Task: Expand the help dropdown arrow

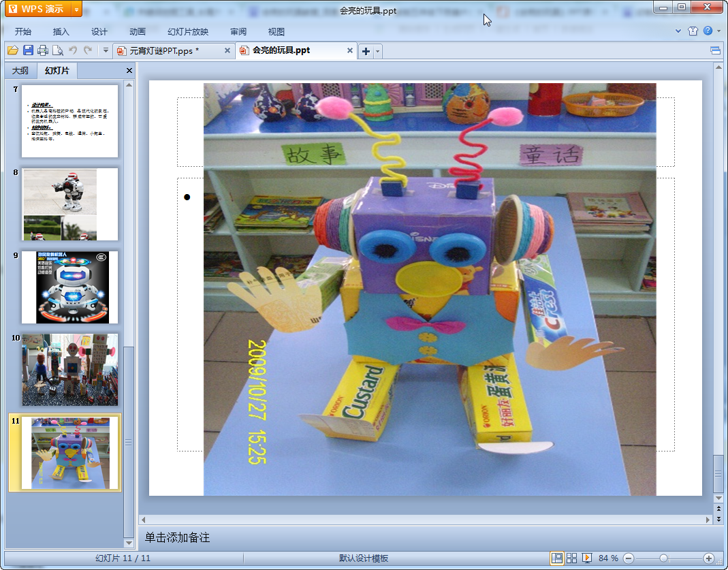Action: tap(719, 31)
